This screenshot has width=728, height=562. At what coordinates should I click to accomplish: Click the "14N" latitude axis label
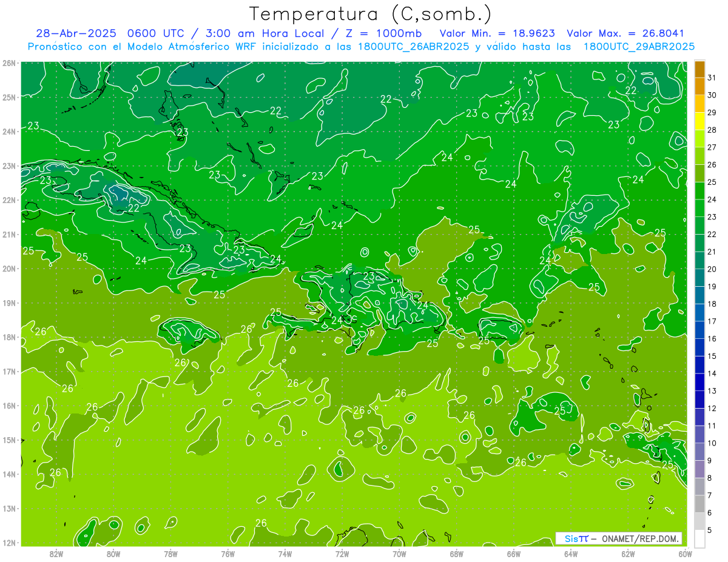pyautogui.click(x=8, y=474)
